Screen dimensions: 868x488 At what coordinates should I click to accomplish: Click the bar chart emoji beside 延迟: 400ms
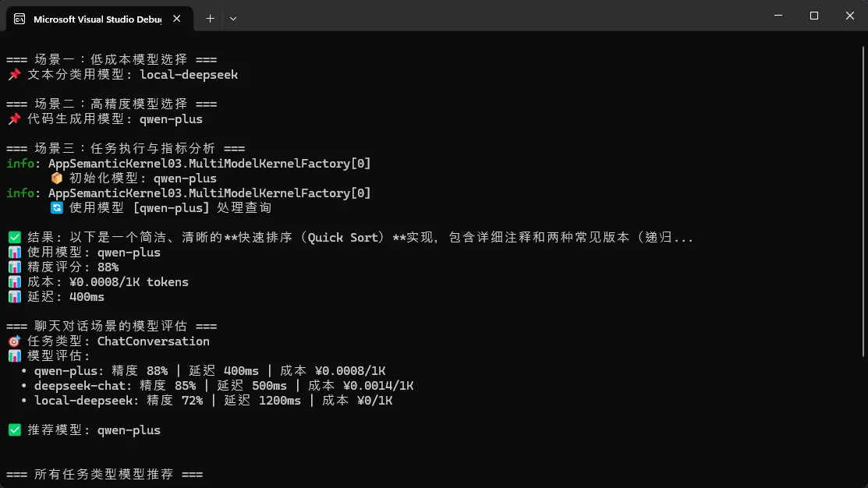click(14, 297)
